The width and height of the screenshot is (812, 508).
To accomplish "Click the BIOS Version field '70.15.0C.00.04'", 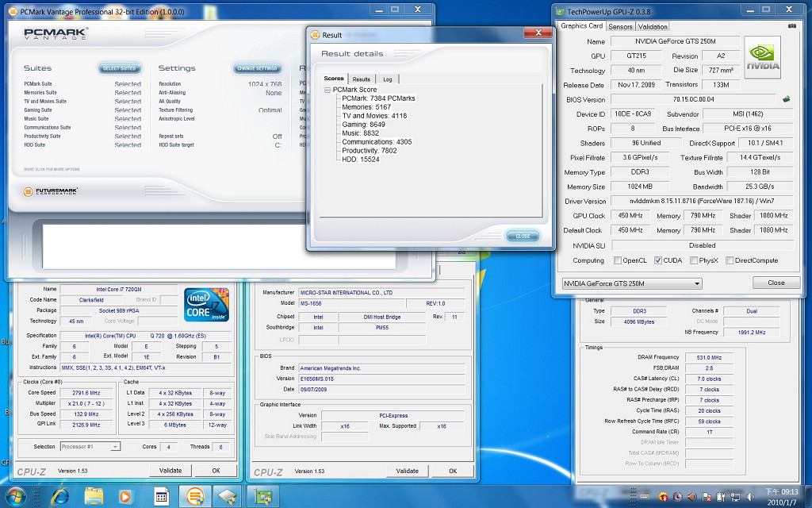I will 693,99.
